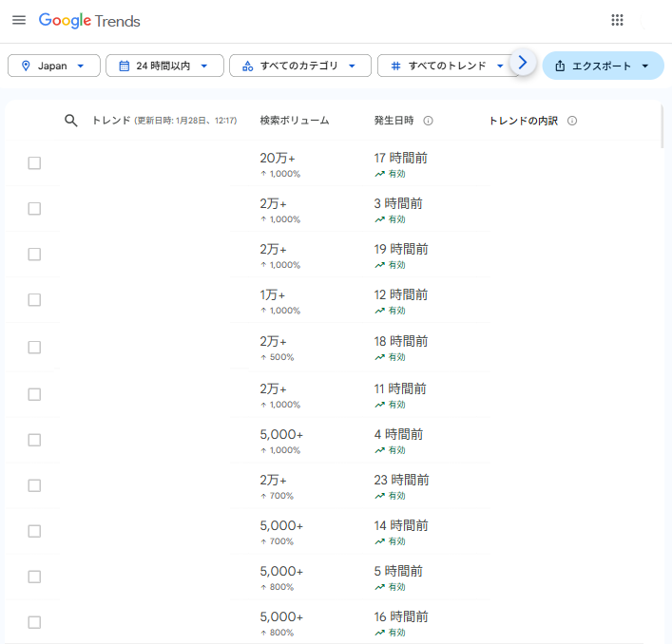The height and width of the screenshot is (644, 672).
Task: Open the Japan location dropdown
Action: [x=54, y=66]
